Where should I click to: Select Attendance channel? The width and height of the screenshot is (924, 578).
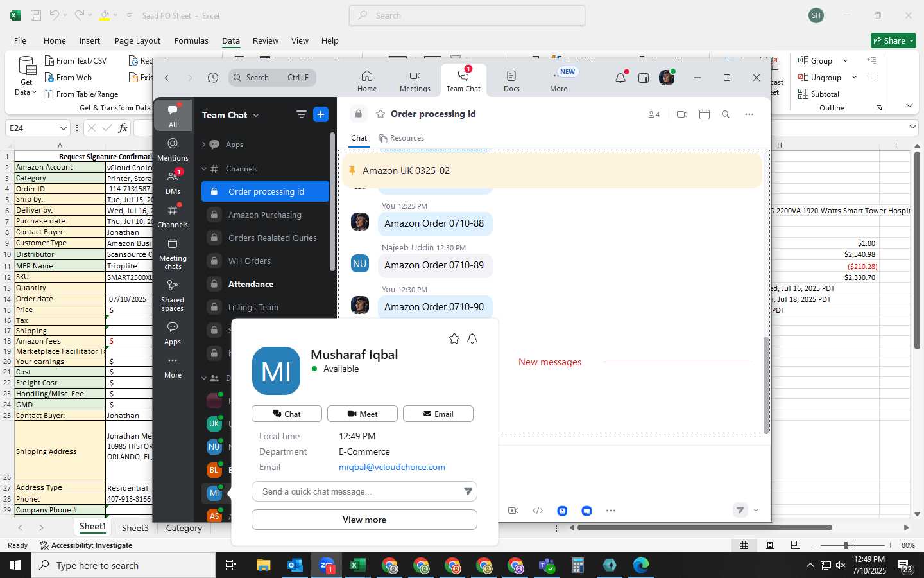[x=265, y=284]
